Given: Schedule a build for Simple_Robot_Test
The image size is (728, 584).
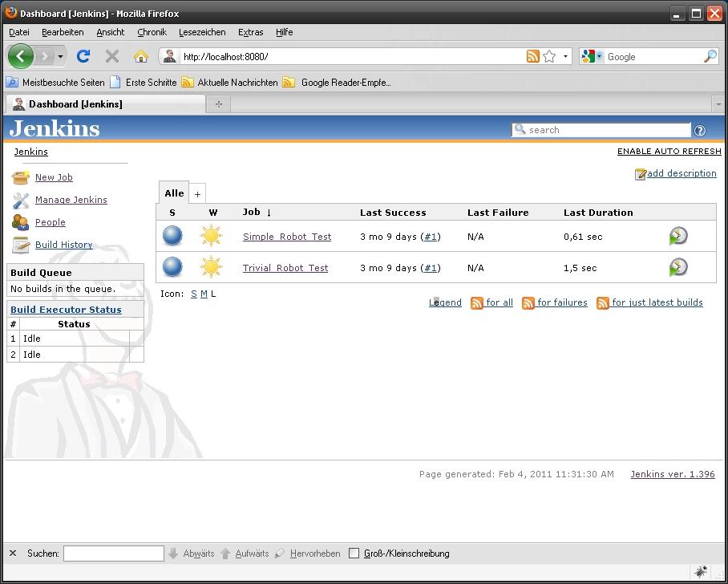Looking at the screenshot, I should [678, 236].
